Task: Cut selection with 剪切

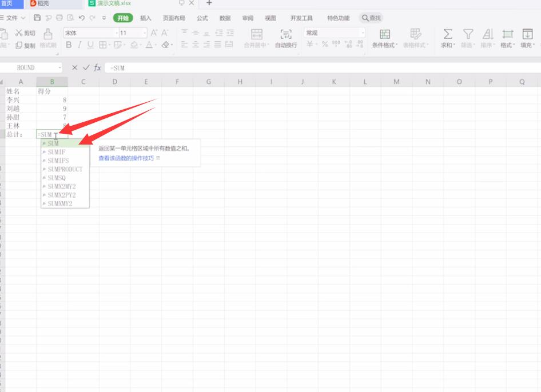Action: click(25, 33)
